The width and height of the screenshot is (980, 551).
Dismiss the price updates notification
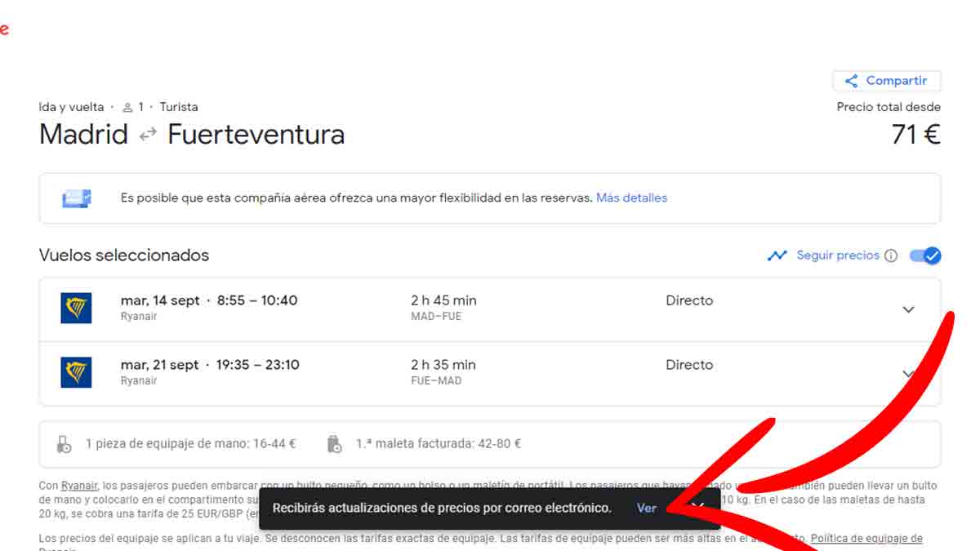697,507
